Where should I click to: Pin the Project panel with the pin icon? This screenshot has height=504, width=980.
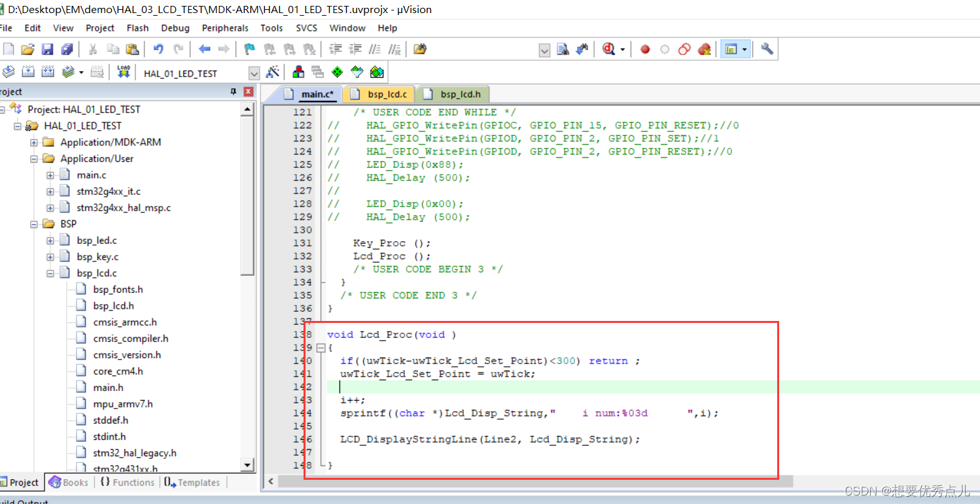(x=234, y=92)
